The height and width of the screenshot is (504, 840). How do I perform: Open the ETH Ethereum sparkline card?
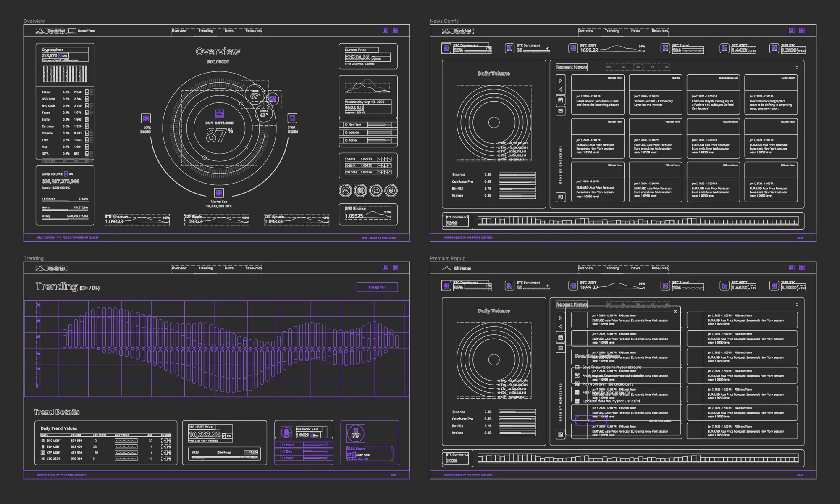pos(137,219)
